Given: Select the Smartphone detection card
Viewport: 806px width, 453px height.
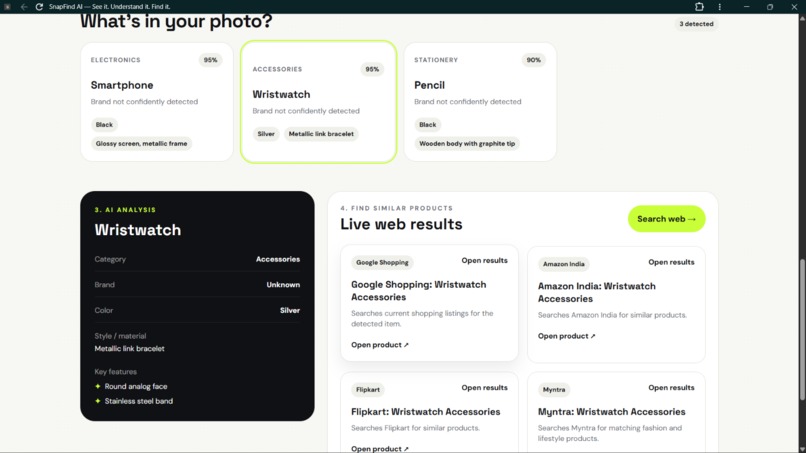Looking at the screenshot, I should click(x=157, y=102).
